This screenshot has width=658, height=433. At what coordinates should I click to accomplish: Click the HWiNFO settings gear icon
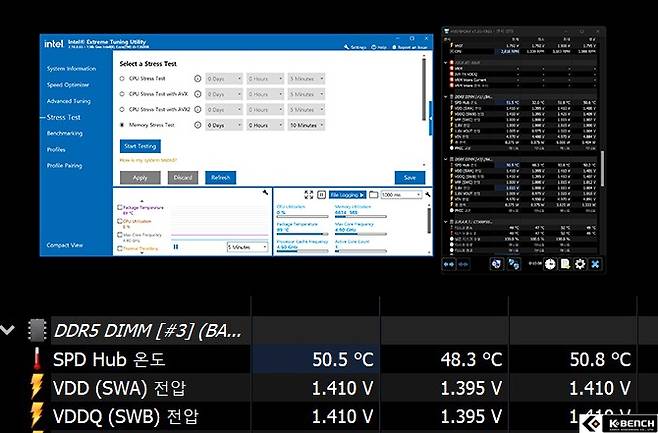(x=579, y=263)
